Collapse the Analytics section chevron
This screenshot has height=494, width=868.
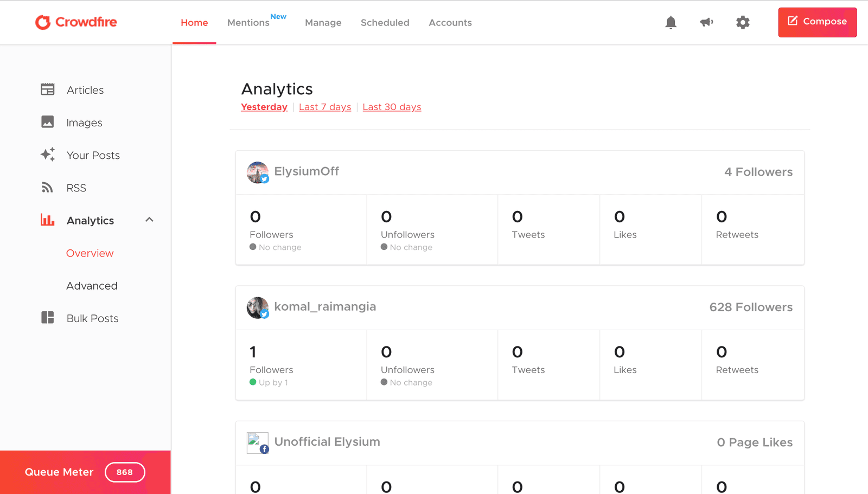150,220
